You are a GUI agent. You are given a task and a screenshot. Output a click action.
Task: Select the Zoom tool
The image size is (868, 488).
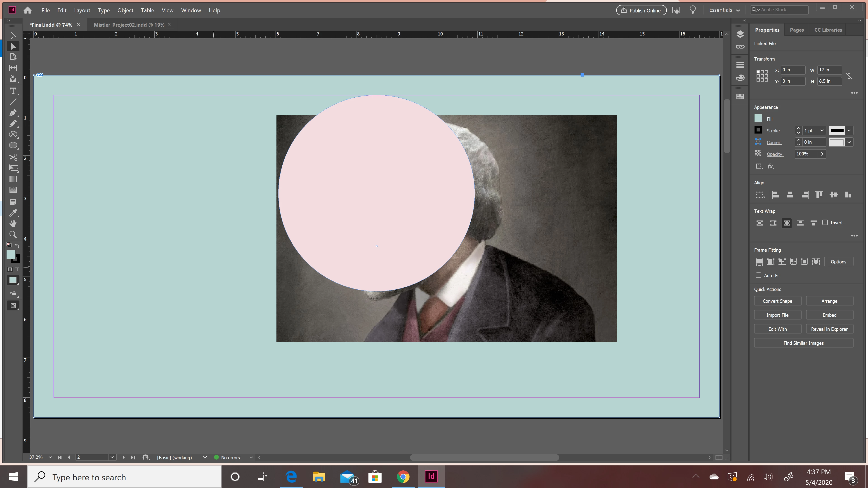pos(13,235)
